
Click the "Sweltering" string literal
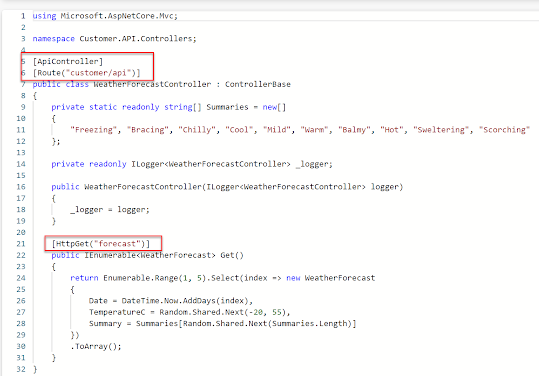click(x=440, y=130)
